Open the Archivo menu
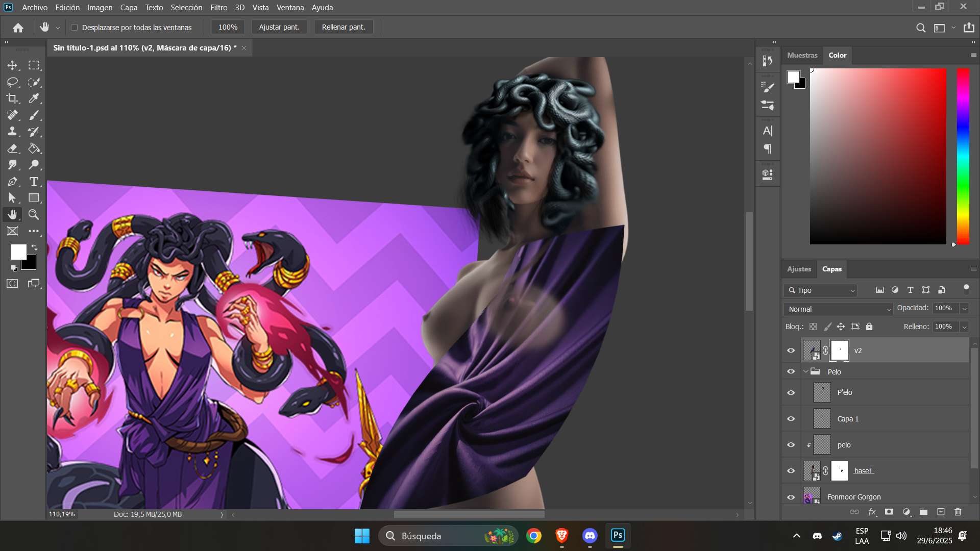This screenshot has width=980, height=551. point(35,8)
